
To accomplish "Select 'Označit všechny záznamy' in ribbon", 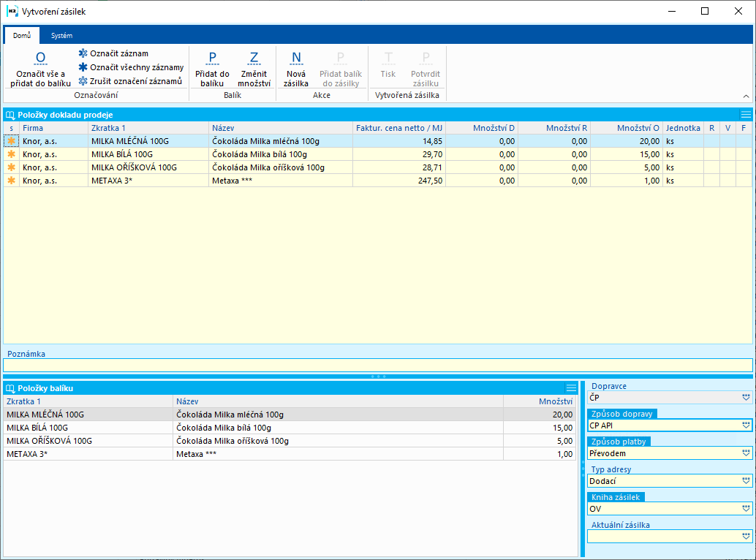I will tap(130, 67).
